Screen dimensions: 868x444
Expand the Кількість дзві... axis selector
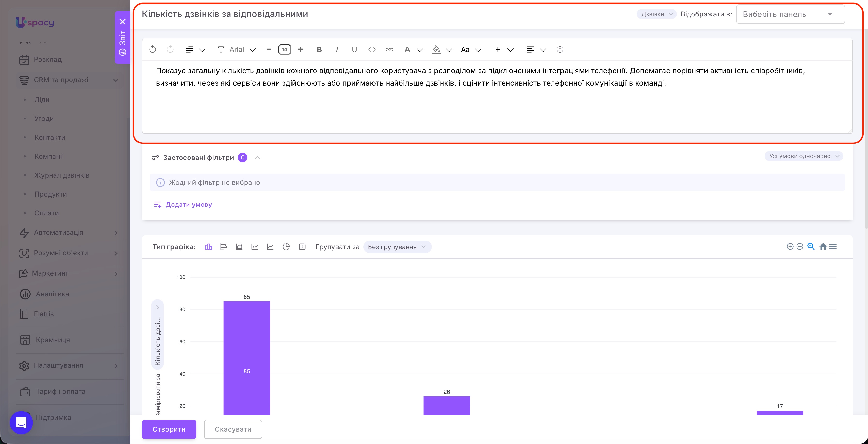click(x=157, y=334)
